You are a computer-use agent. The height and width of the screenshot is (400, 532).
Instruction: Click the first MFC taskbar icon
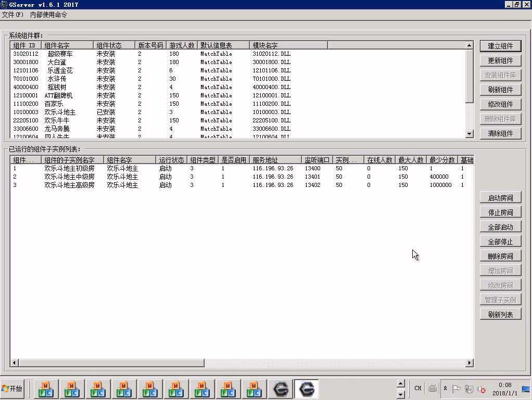coord(46,389)
